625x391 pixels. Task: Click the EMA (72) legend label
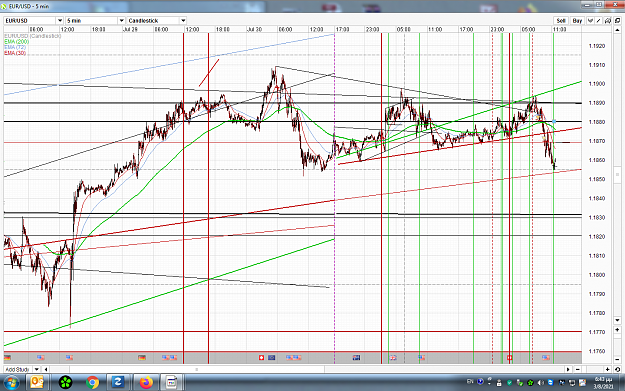point(15,47)
